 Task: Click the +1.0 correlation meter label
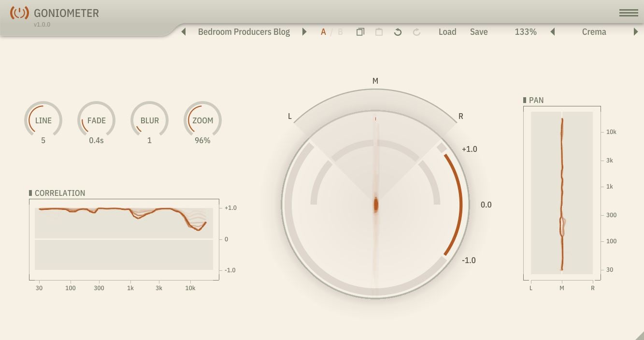(470, 149)
